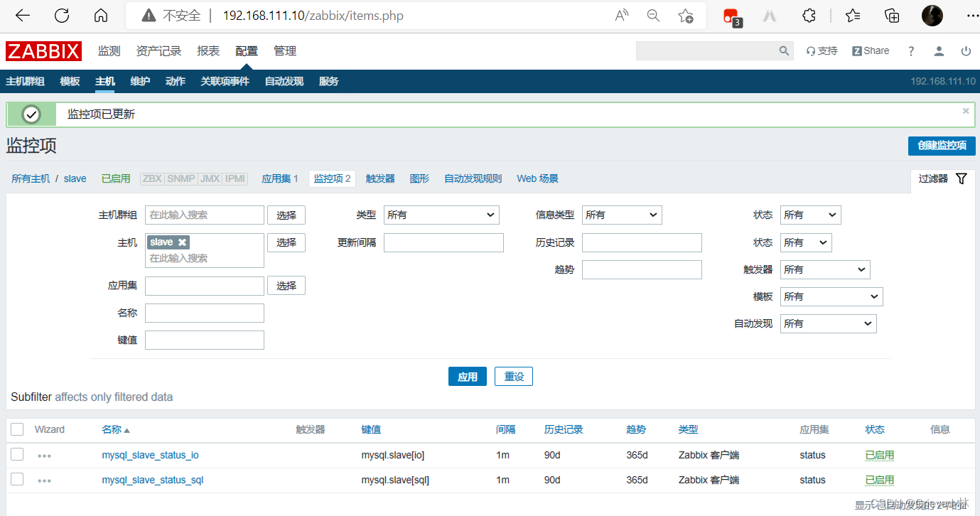
Task: Close the 监控项已更新 notification
Action: 966,111
